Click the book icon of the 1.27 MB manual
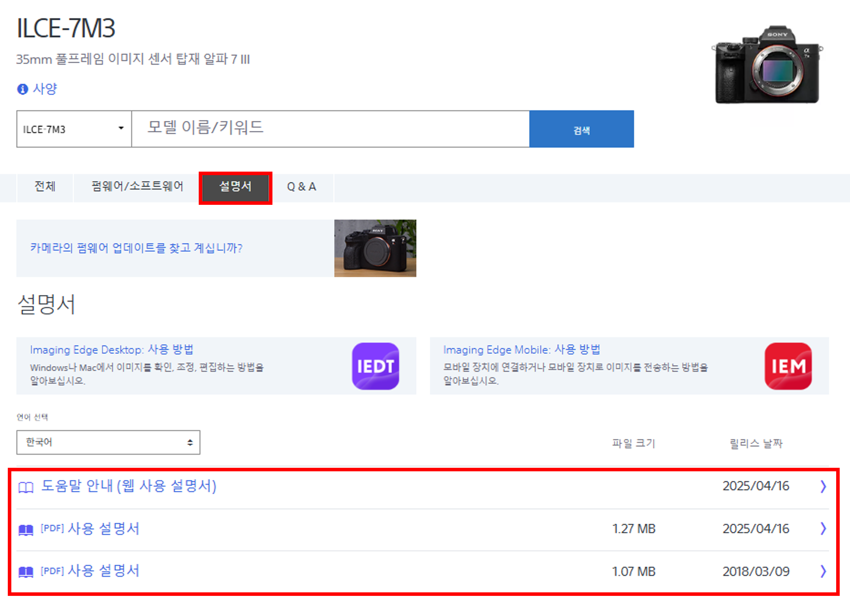 (26, 530)
